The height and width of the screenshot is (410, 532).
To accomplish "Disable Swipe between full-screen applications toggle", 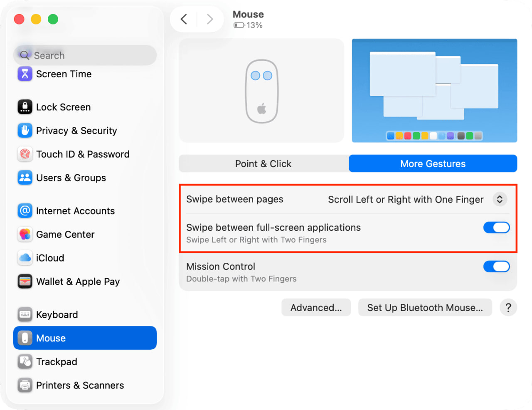I will [x=496, y=227].
